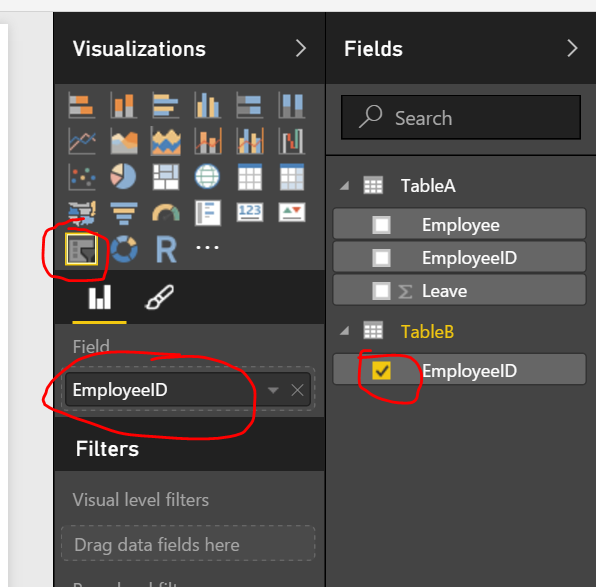Tick the Leave field checkbox
The width and height of the screenshot is (596, 587).
click(x=382, y=291)
